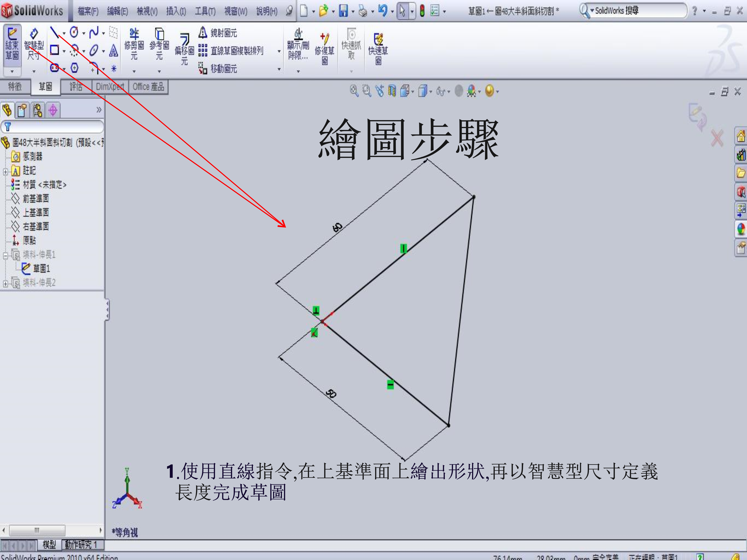
Task: Open the 視窗(W) Window menu
Action: pyautogui.click(x=236, y=12)
